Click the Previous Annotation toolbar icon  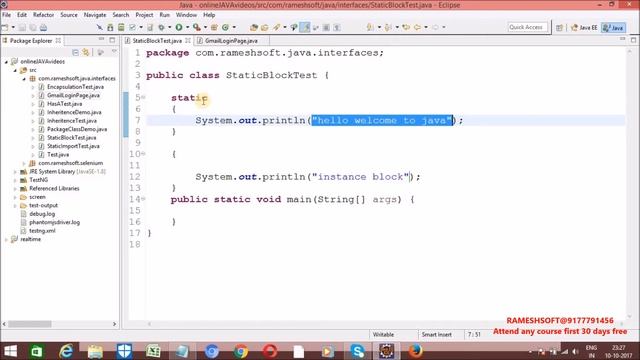[388, 27]
